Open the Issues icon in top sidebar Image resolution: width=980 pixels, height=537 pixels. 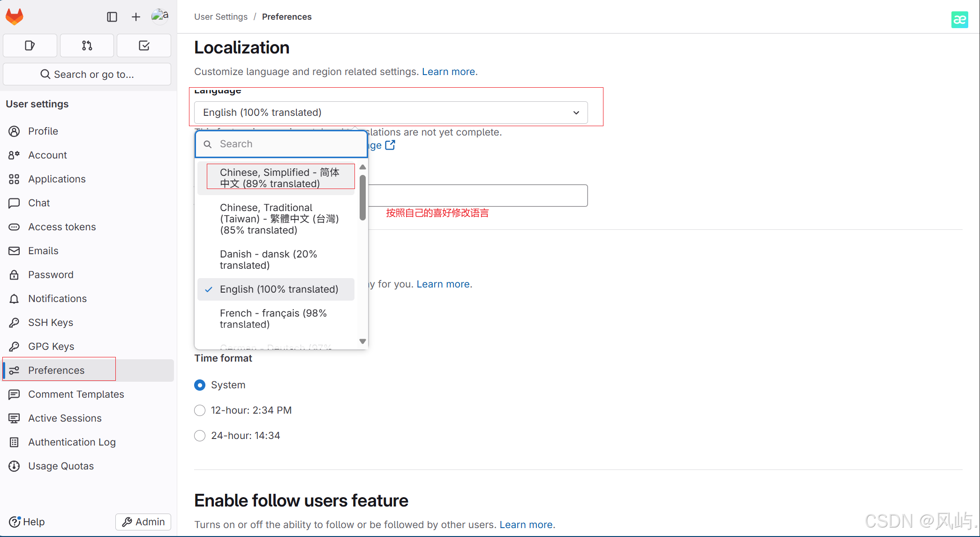pos(30,45)
